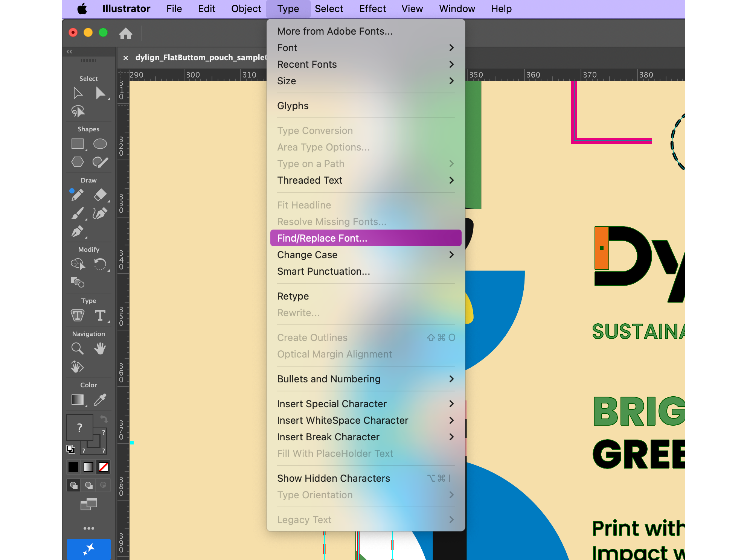Image resolution: width=747 pixels, height=560 pixels.
Task: Apply solid black Color swatch
Action: (x=73, y=467)
